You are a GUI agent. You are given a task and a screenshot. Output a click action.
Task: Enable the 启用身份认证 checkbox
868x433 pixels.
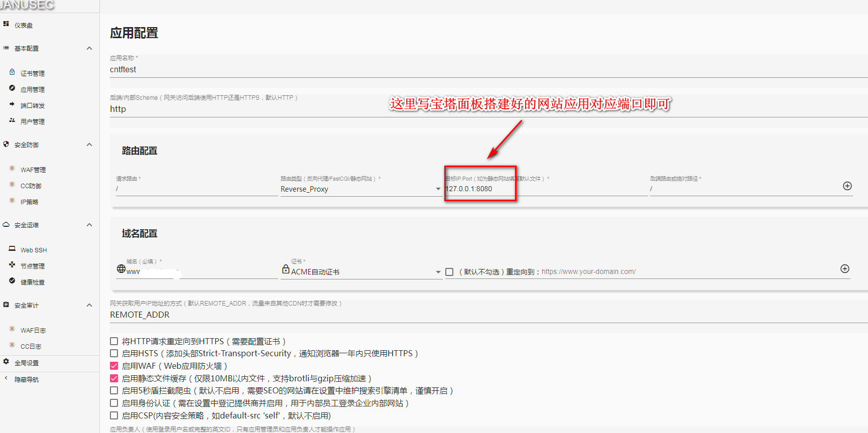(114, 403)
